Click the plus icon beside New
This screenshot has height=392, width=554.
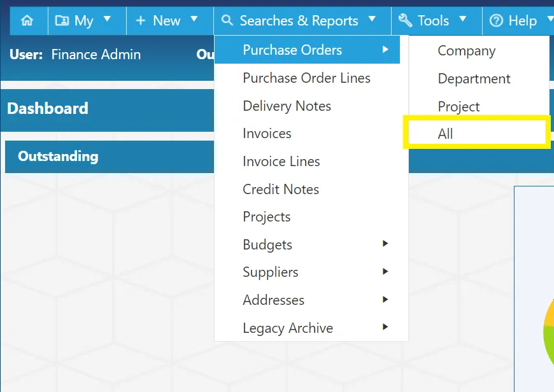[x=141, y=20]
